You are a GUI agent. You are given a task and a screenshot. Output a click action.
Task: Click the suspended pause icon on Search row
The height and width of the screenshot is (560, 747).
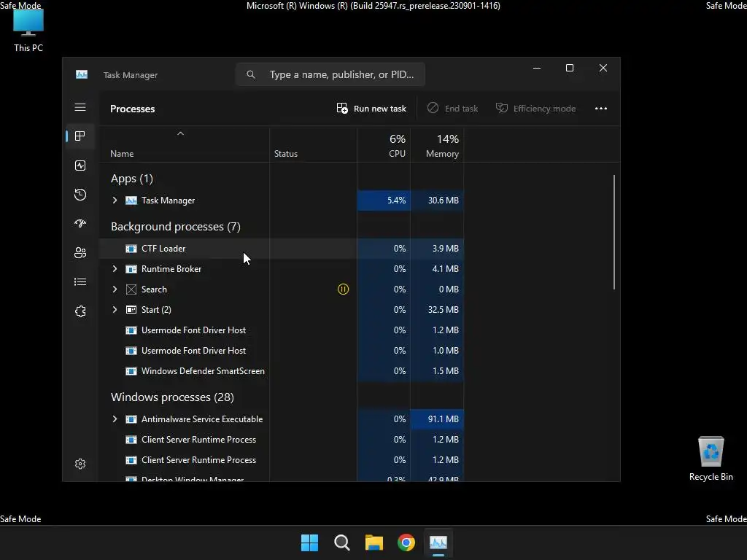(343, 289)
